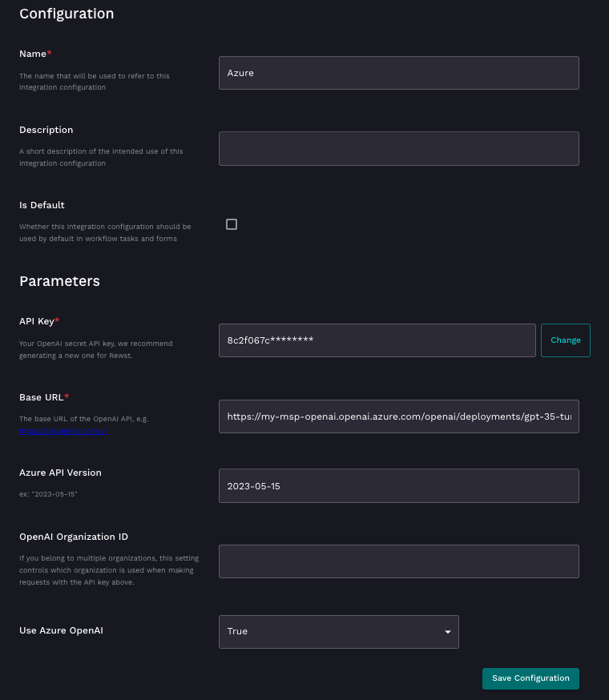Click the Is Default label text
Screen dimensions: 609x700
(x=42, y=205)
